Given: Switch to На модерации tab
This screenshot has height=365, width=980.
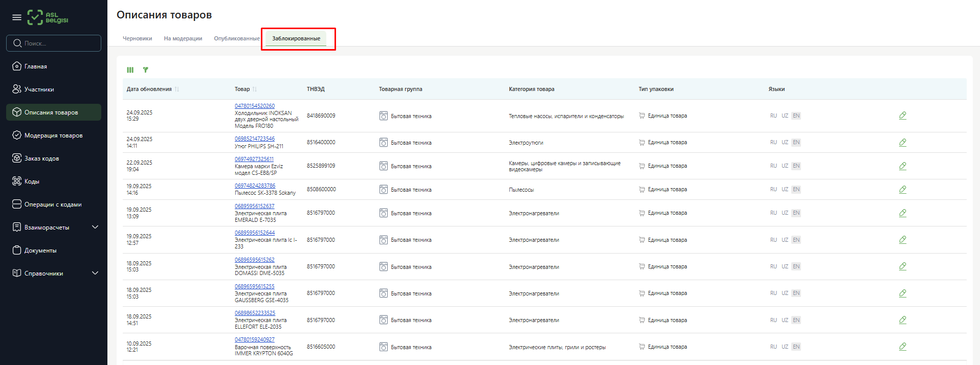Looking at the screenshot, I should 183,39.
